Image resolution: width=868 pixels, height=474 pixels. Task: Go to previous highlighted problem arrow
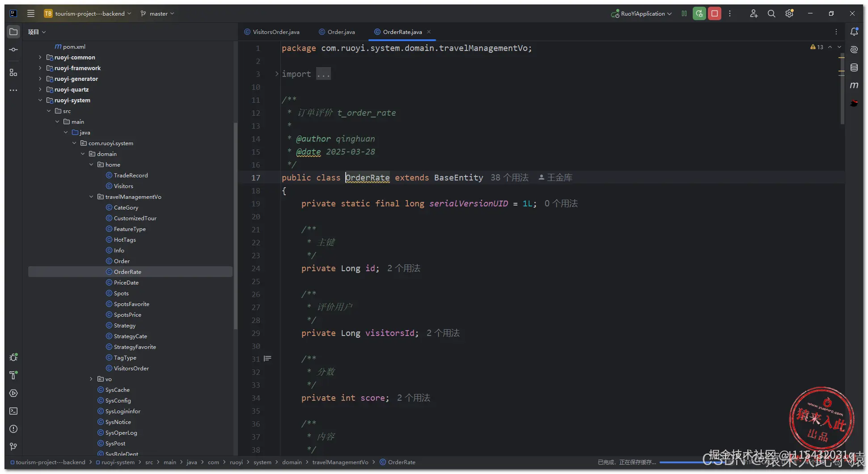(830, 47)
